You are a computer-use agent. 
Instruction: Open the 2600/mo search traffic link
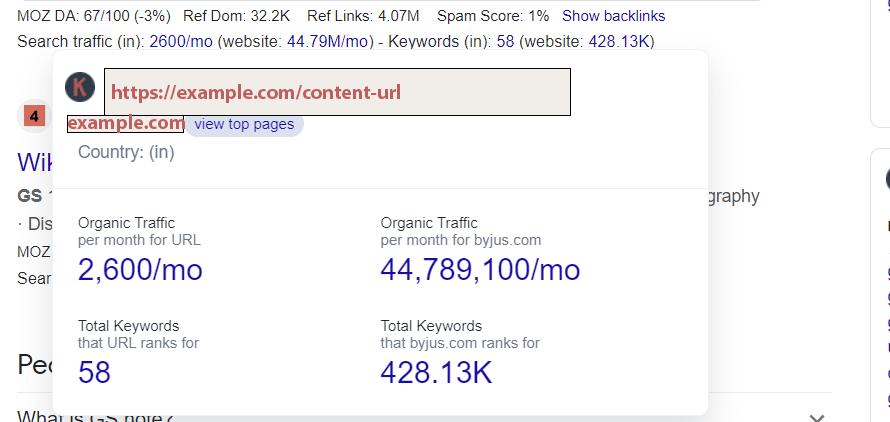click(x=181, y=41)
